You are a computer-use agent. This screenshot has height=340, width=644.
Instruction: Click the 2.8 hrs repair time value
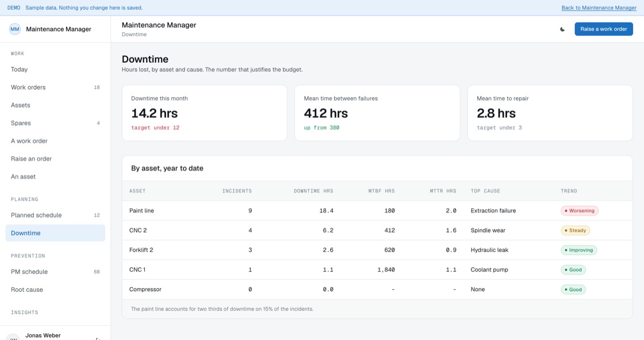(496, 113)
